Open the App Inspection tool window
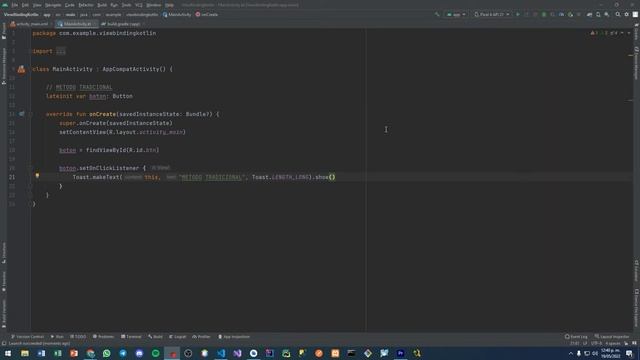 click(234, 337)
